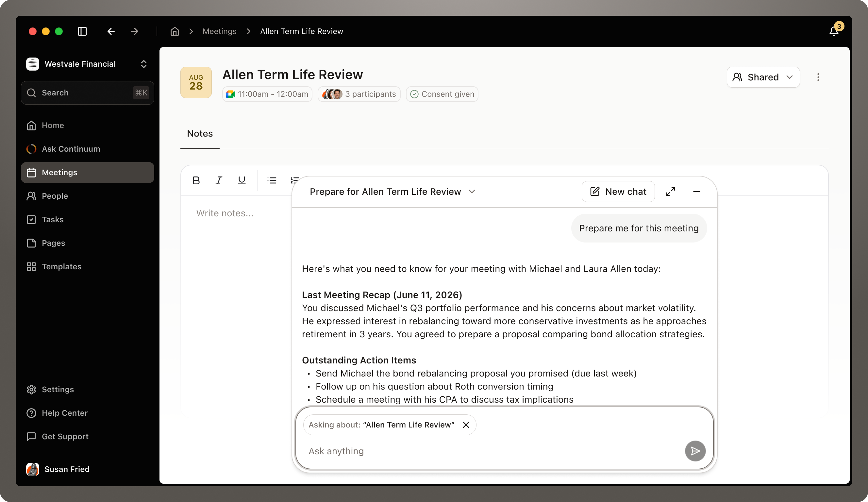Click the "Prepare me for this meeting" message
Image resolution: width=868 pixels, height=502 pixels.
point(639,228)
